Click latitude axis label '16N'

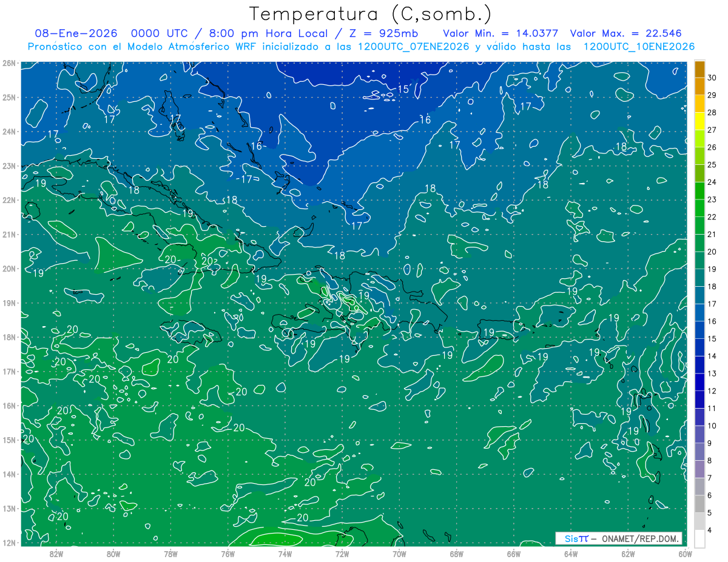[x=8, y=406]
